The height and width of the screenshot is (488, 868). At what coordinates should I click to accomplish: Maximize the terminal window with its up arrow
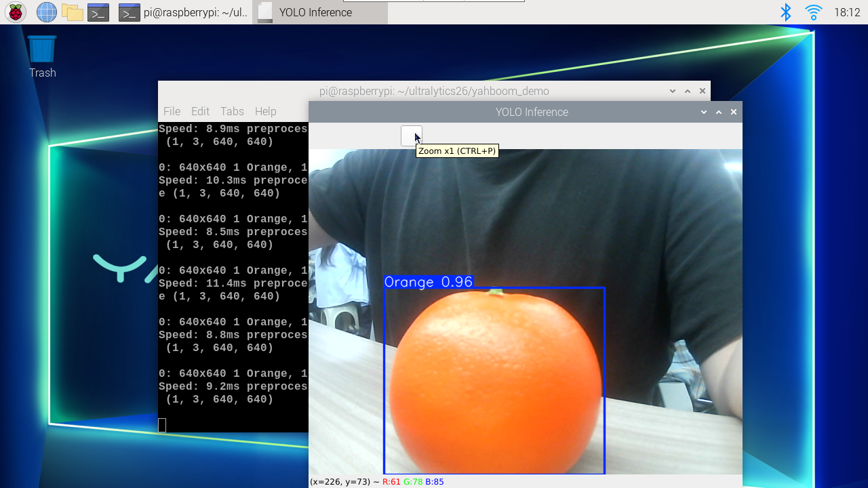(688, 91)
